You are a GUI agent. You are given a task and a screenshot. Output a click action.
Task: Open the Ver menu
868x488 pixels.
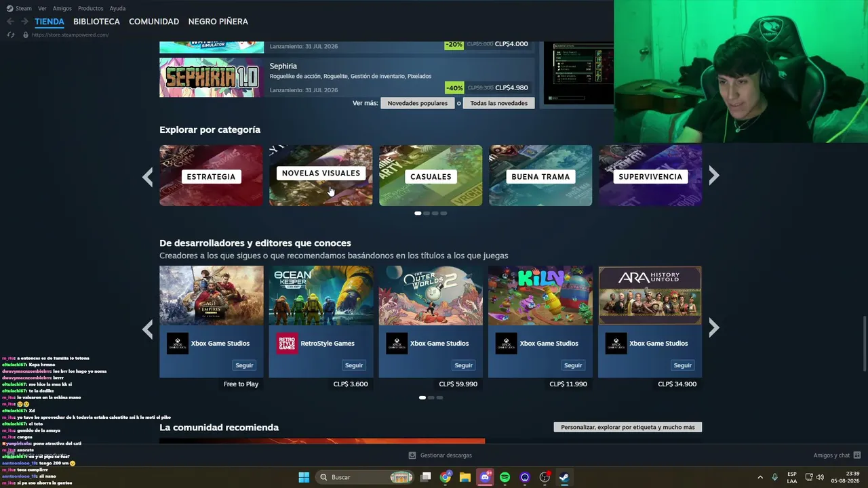[x=42, y=8]
